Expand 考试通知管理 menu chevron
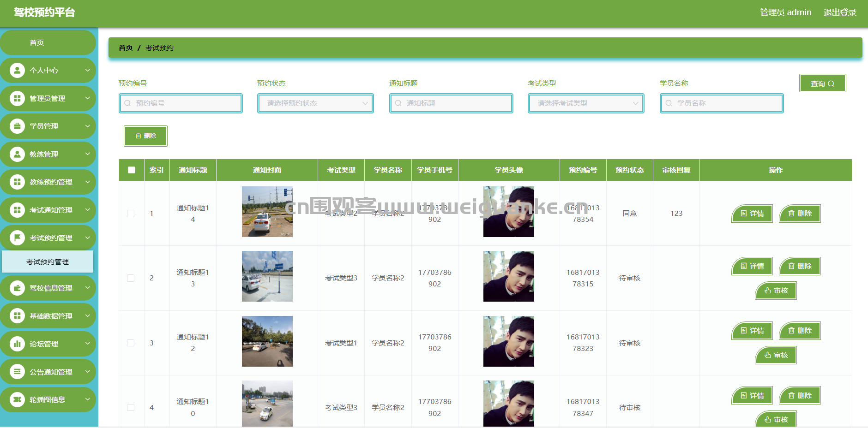Viewport: 868px width, 428px height. point(88,210)
